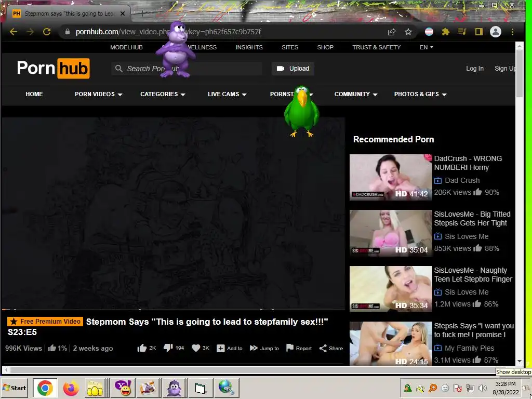532x399 pixels.
Task: Share this page via the address bar icon
Action: coord(392,32)
